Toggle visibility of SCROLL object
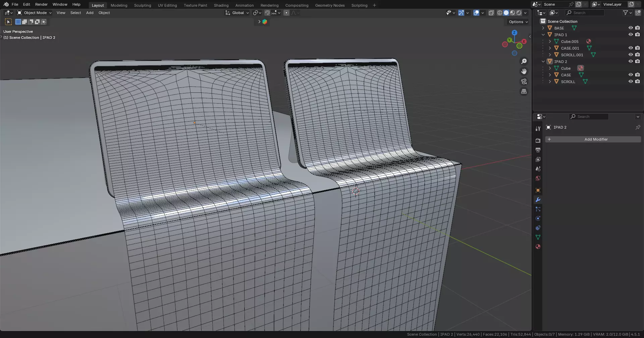Image resolution: width=644 pixels, height=338 pixels. (x=631, y=81)
